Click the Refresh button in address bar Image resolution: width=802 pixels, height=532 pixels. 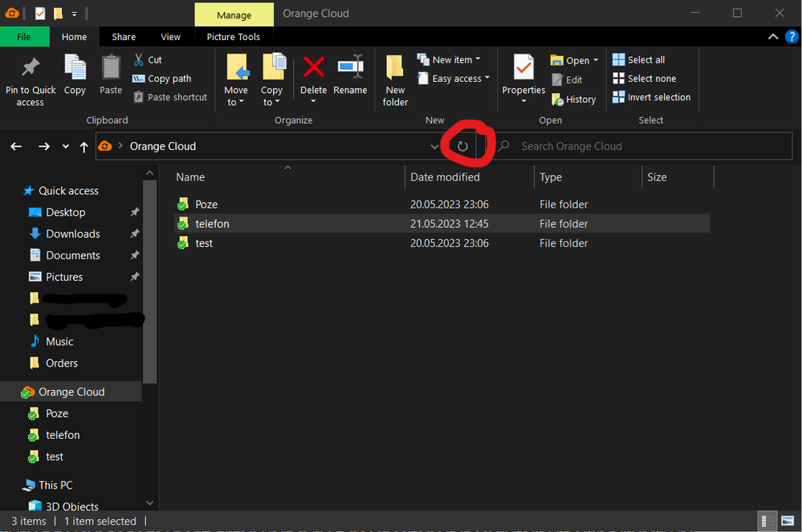pyautogui.click(x=462, y=146)
